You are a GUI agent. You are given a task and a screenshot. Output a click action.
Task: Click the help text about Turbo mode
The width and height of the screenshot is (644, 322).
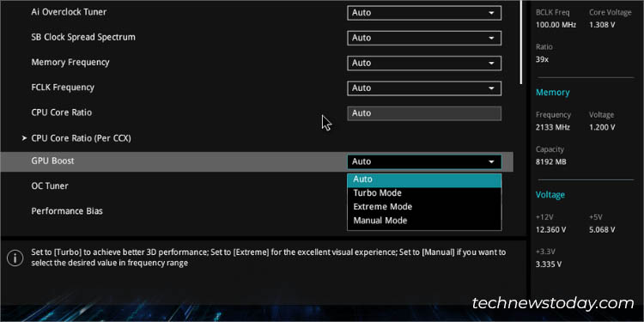(269, 258)
